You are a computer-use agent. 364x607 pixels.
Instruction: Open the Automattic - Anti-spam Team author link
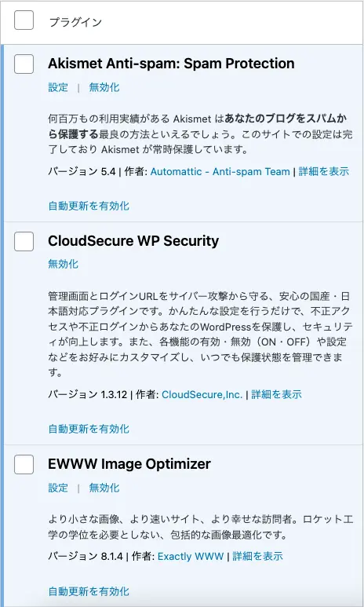pyautogui.click(x=220, y=171)
